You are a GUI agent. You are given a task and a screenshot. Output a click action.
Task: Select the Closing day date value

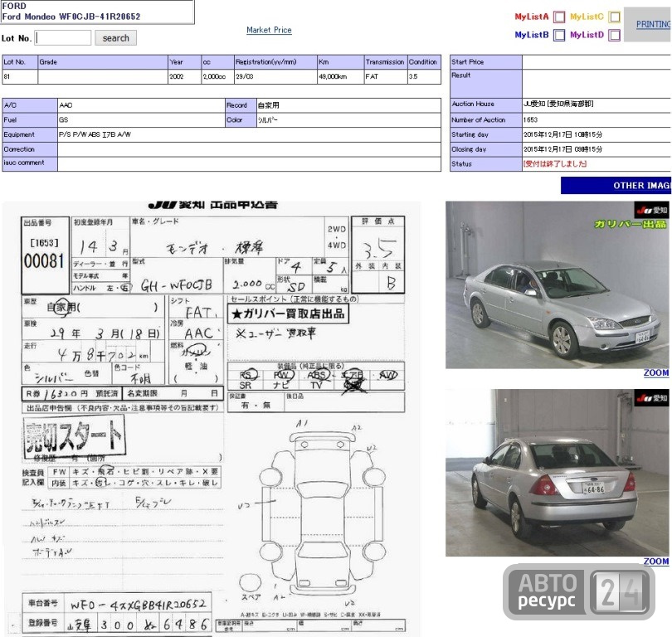(562, 149)
